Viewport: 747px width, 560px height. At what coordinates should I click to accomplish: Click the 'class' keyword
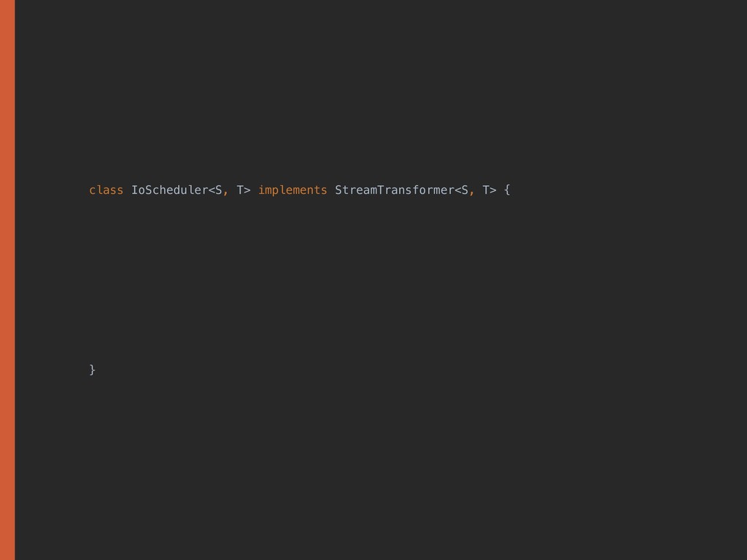point(106,190)
